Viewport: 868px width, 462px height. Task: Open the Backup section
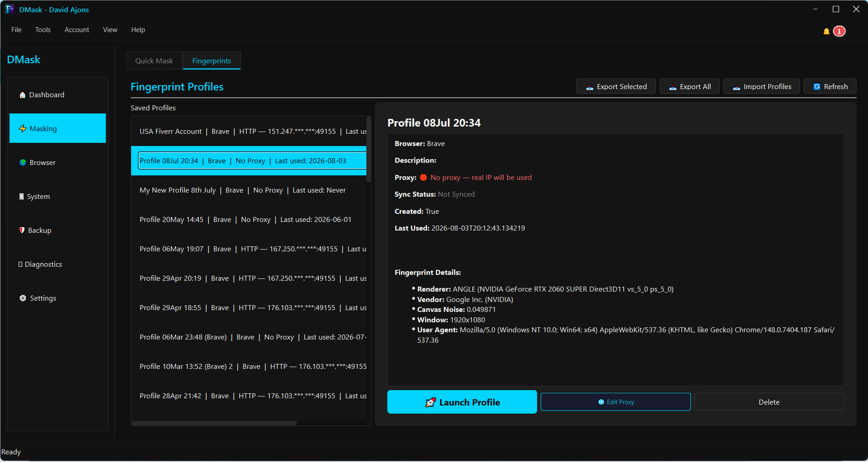pos(57,231)
